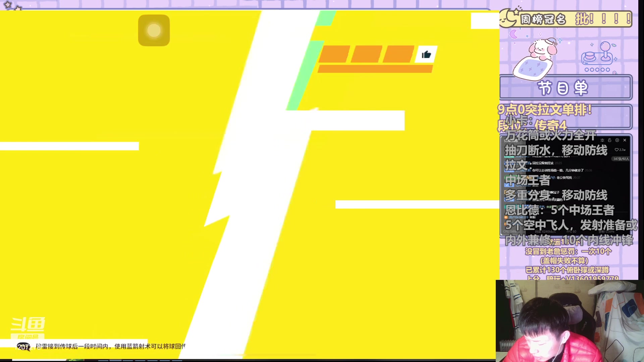Viewport: 644px width, 362px height.
Task: Click the CPU 14% status readout
Action: [510, 232]
